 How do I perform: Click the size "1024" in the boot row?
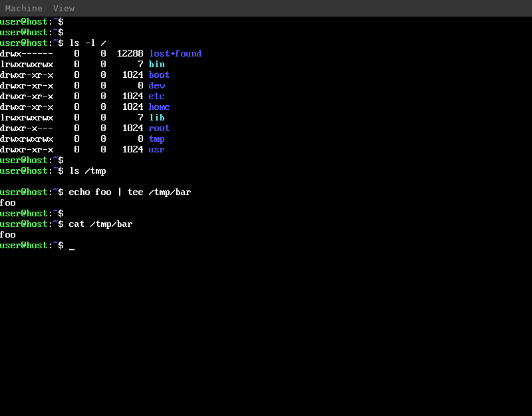click(132, 75)
